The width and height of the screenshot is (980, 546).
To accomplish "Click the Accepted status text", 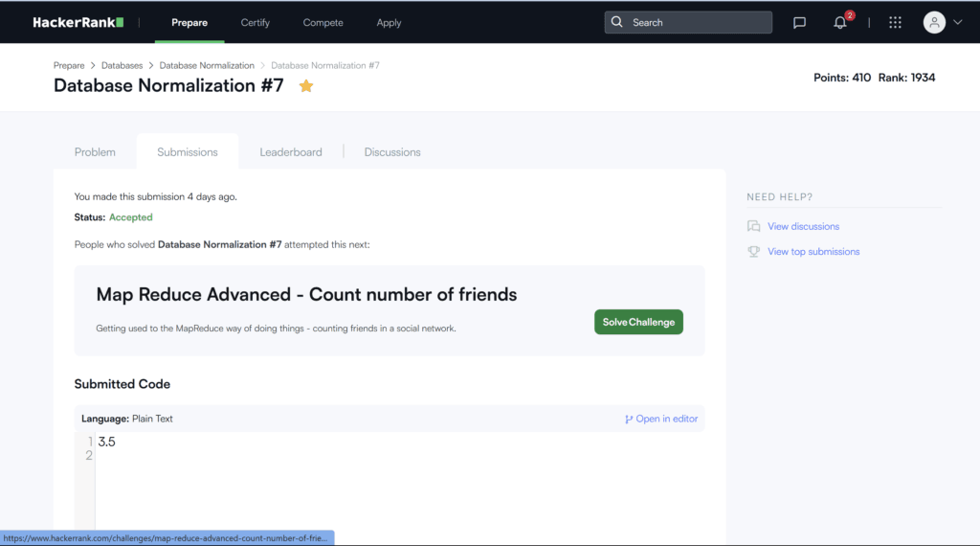I will pos(130,217).
